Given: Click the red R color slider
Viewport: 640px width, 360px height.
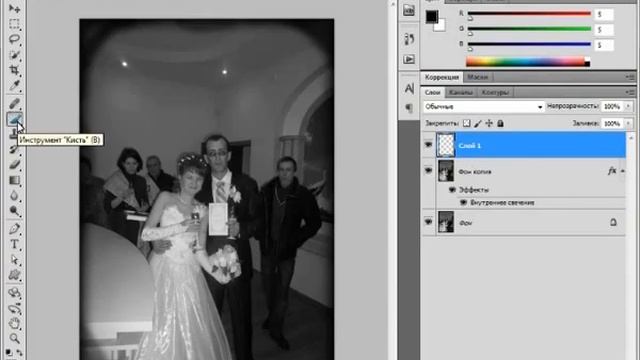Looking at the screenshot, I should click(529, 14).
